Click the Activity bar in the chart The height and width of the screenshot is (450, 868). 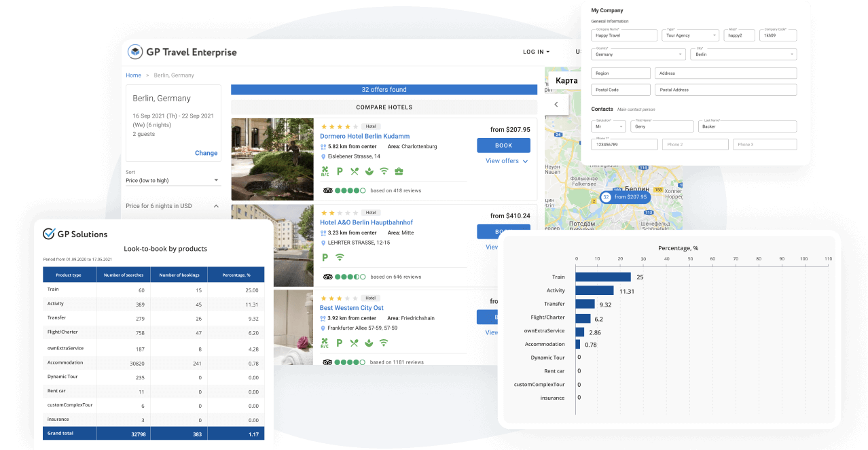tap(595, 291)
